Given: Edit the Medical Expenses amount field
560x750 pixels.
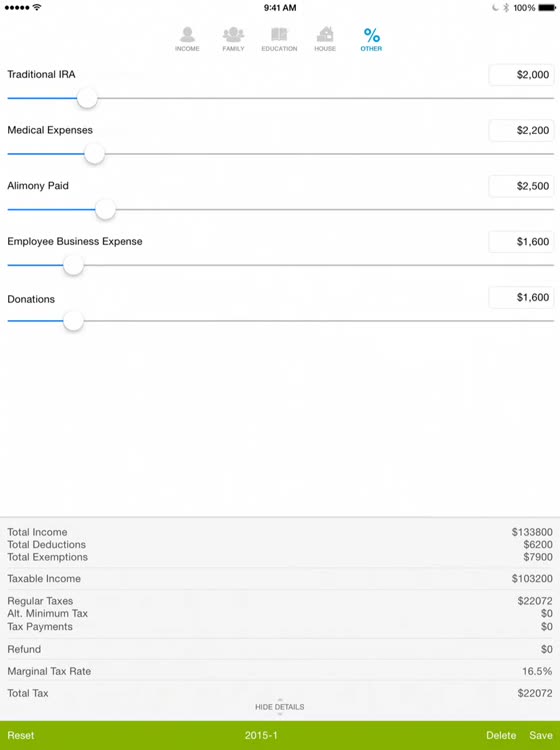Looking at the screenshot, I should (521, 130).
